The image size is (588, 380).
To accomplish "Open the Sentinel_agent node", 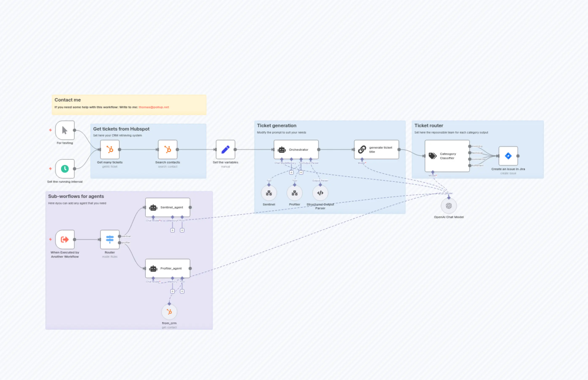I will point(168,207).
